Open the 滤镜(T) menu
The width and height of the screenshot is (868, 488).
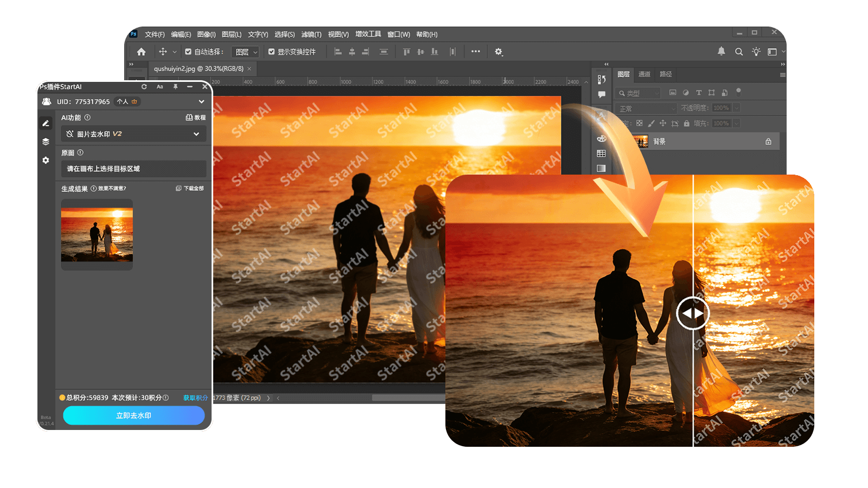311,35
